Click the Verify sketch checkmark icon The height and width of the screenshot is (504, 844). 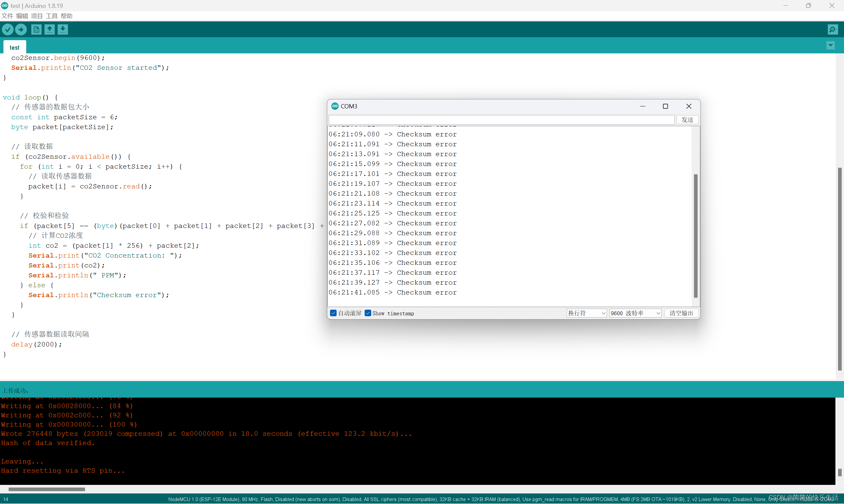point(8,30)
